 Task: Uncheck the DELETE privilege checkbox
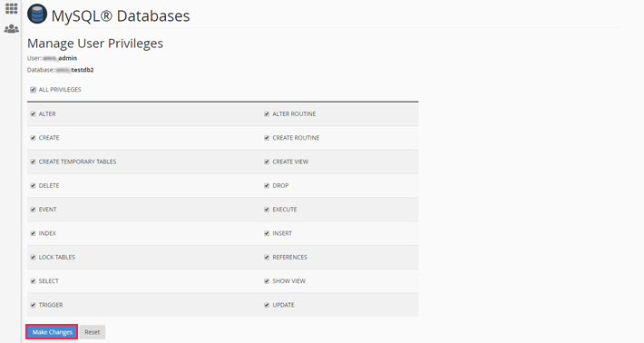(33, 185)
